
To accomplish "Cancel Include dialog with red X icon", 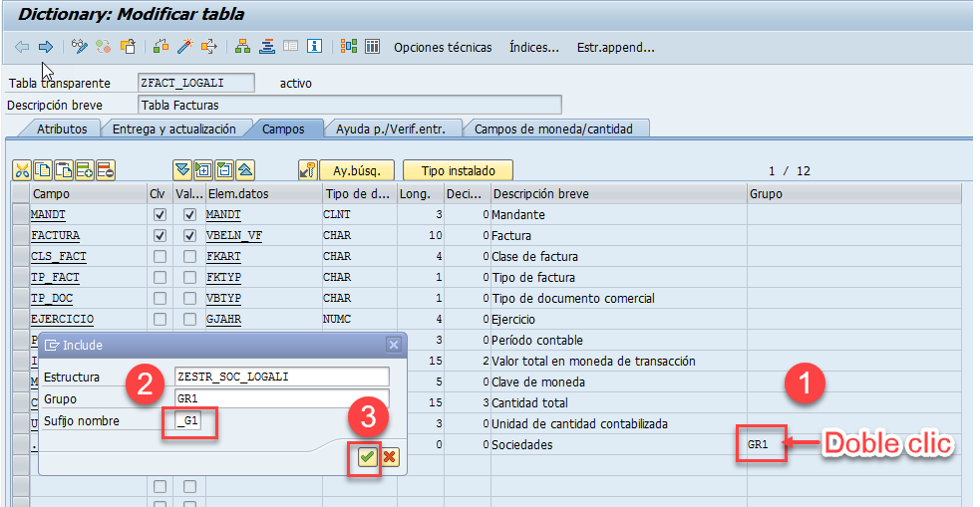I will [390, 457].
